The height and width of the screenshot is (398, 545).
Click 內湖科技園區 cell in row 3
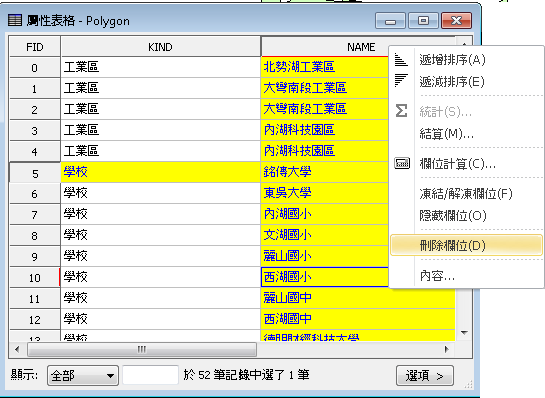pyautogui.click(x=325, y=130)
